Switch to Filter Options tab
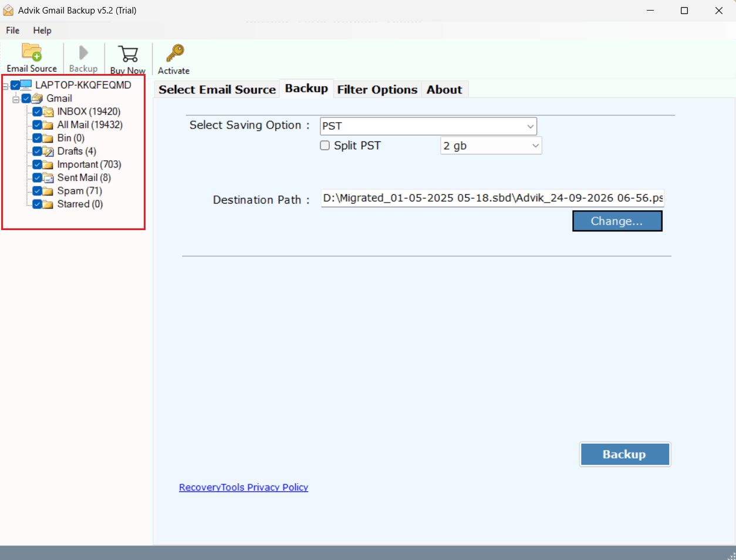736x560 pixels. tap(377, 89)
